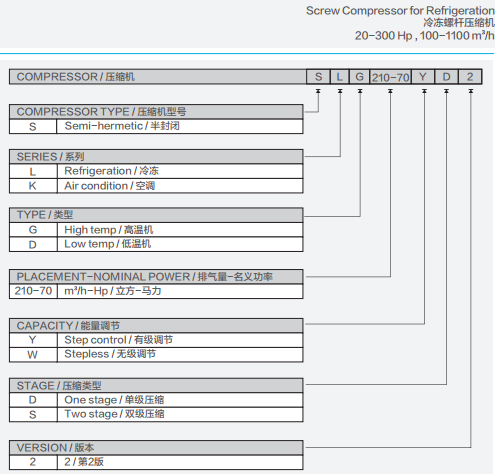Viewport: 502px width, 474px height.
Task: Click PLACEMENT-NOMINAL POWER header
Action: 156,277
